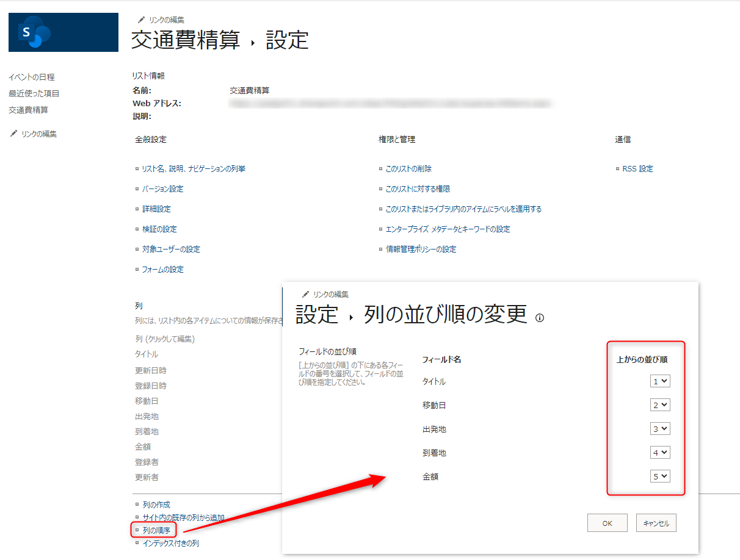Open リスト名、説明、ナビゲーションの列挙 settings
The height and width of the screenshot is (560, 740).
click(194, 168)
